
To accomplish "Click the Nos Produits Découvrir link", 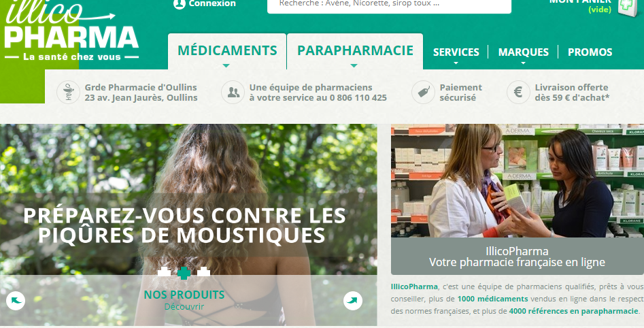I will pyautogui.click(x=184, y=300).
